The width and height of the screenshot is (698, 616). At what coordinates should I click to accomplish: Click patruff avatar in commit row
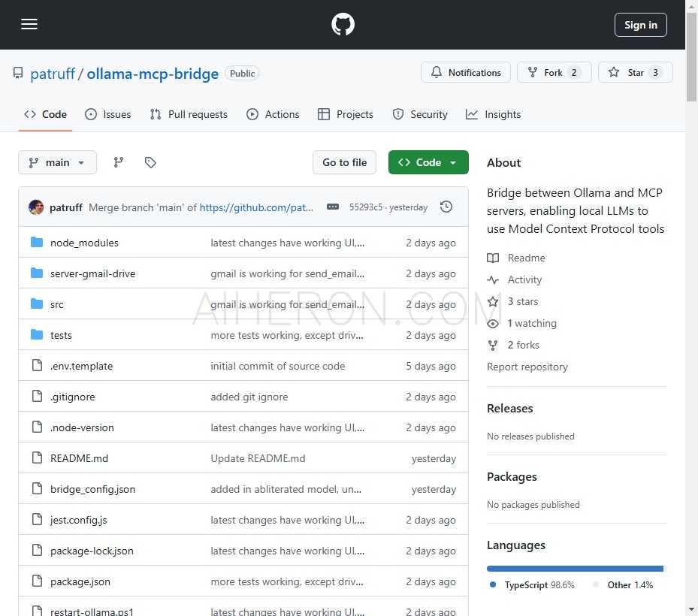tap(36, 207)
